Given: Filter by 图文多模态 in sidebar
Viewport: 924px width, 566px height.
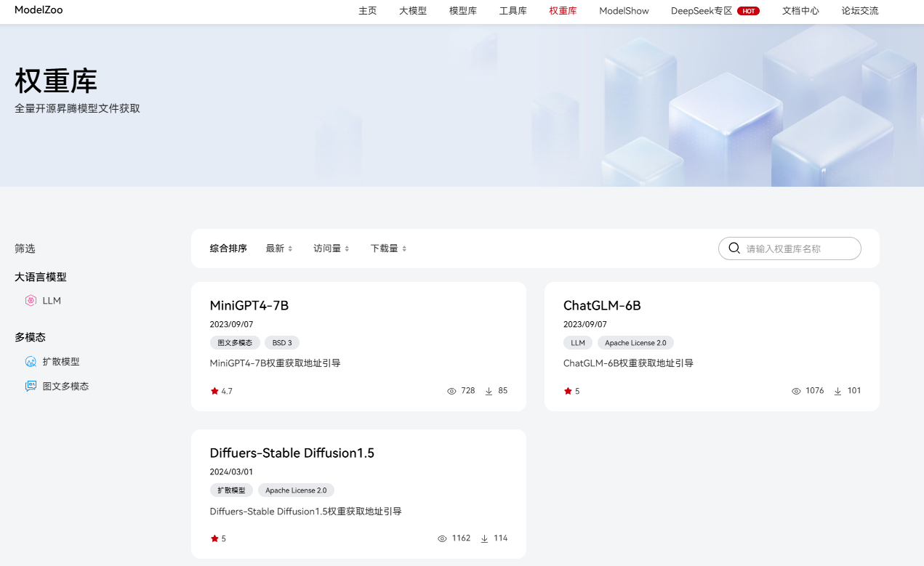Looking at the screenshot, I should 65,387.
